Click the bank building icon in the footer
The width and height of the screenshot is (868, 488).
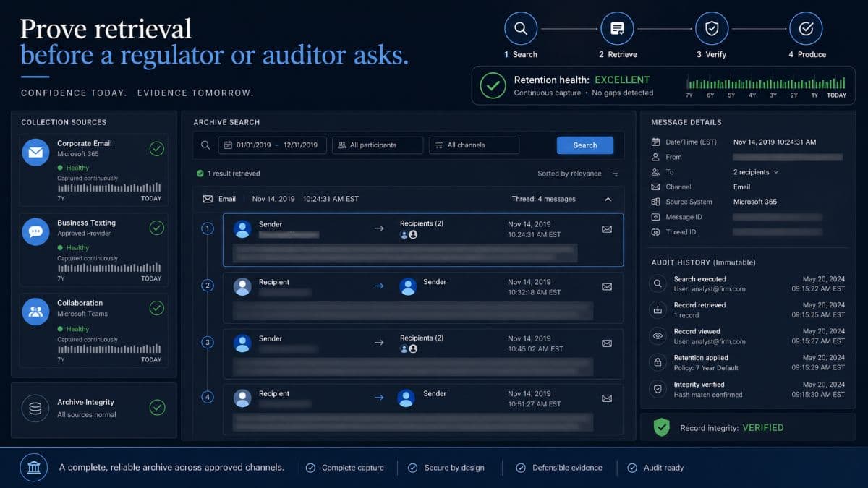coord(34,468)
